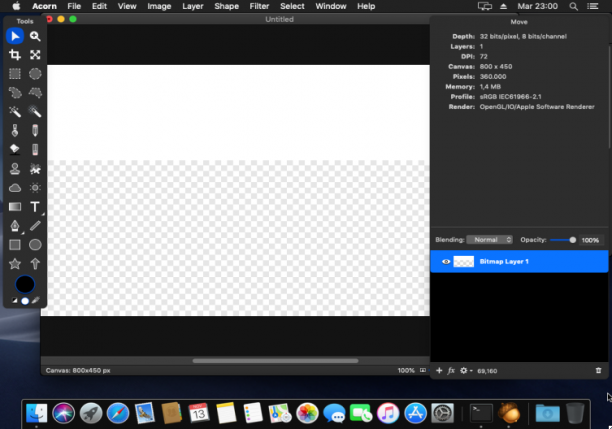This screenshot has width=612, height=429.
Task: Select the Zoom magnifier tool
Action: tap(35, 36)
